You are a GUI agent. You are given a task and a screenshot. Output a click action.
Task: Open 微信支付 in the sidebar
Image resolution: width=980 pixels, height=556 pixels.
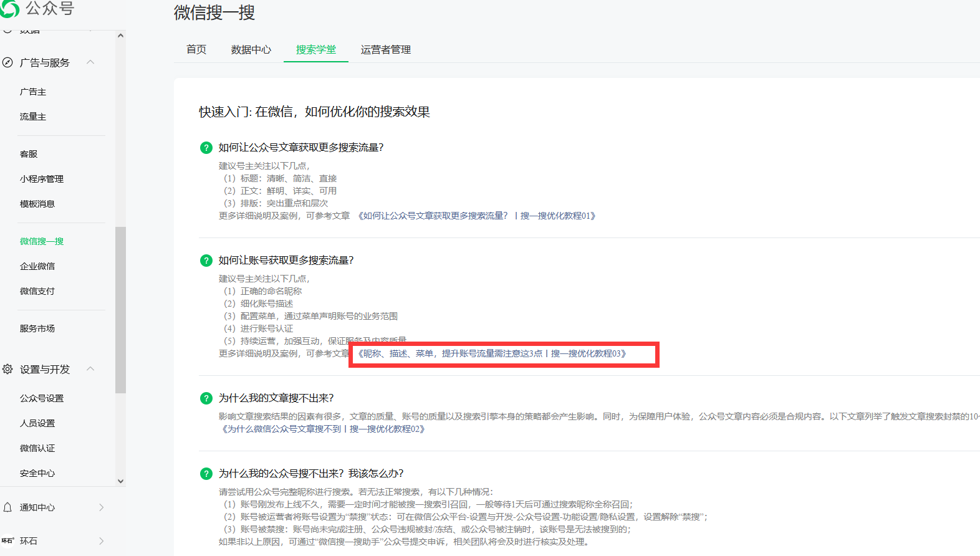pos(37,291)
